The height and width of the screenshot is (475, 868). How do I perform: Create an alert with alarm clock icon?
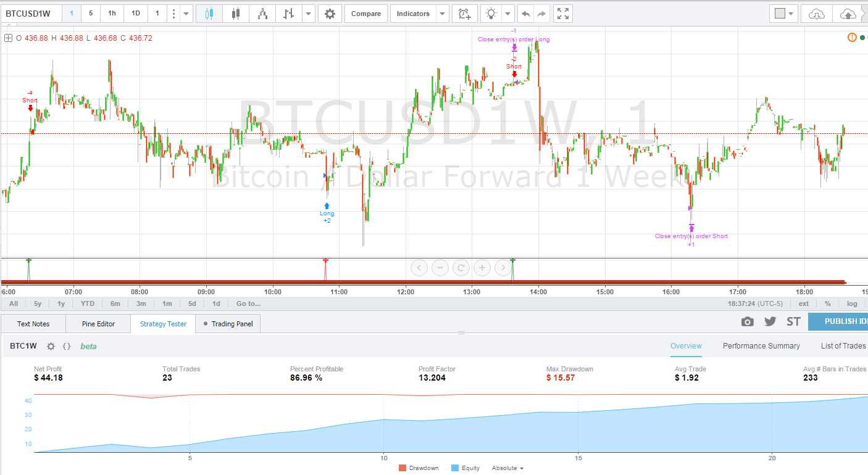click(x=464, y=14)
